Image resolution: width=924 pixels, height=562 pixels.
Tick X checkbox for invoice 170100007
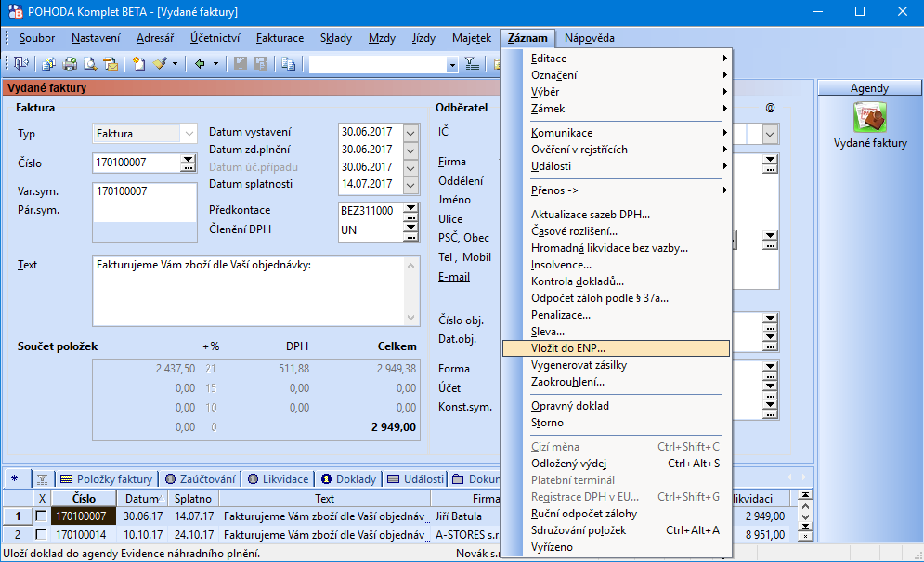(x=41, y=516)
